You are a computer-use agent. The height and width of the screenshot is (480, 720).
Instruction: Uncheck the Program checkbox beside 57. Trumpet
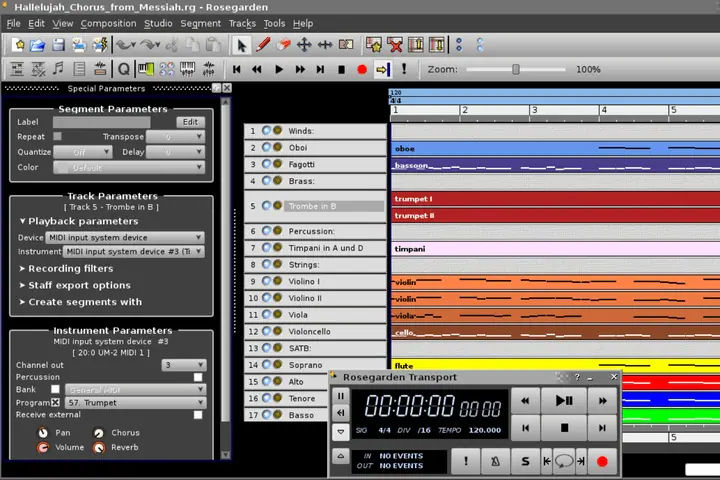point(55,402)
